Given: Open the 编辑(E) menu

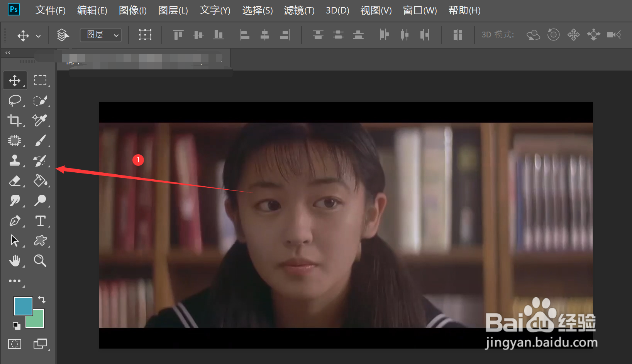Looking at the screenshot, I should 92,10.
